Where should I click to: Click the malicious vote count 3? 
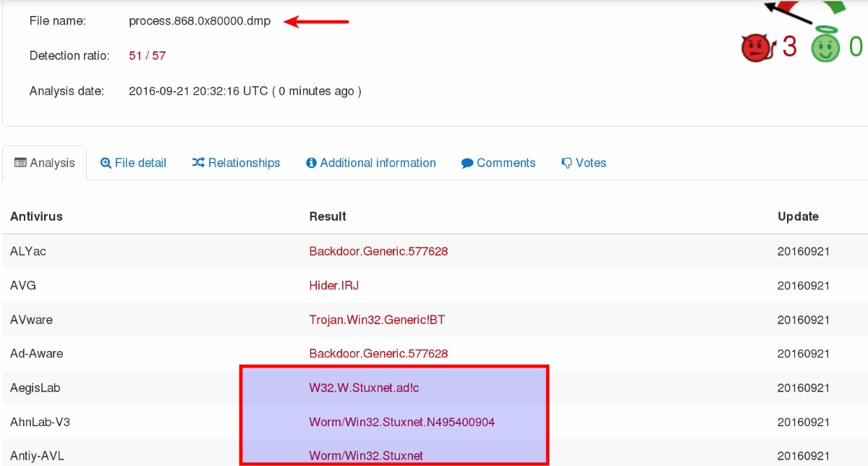point(789,47)
